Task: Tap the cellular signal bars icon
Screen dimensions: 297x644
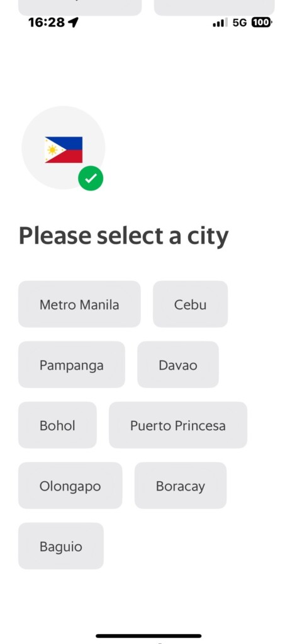Action: 220,23
